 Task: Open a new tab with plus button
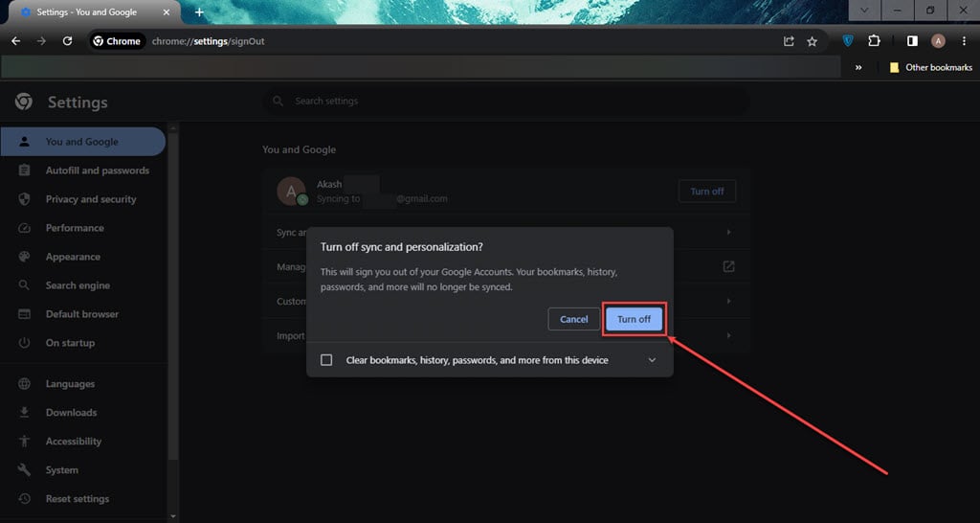coord(199,11)
